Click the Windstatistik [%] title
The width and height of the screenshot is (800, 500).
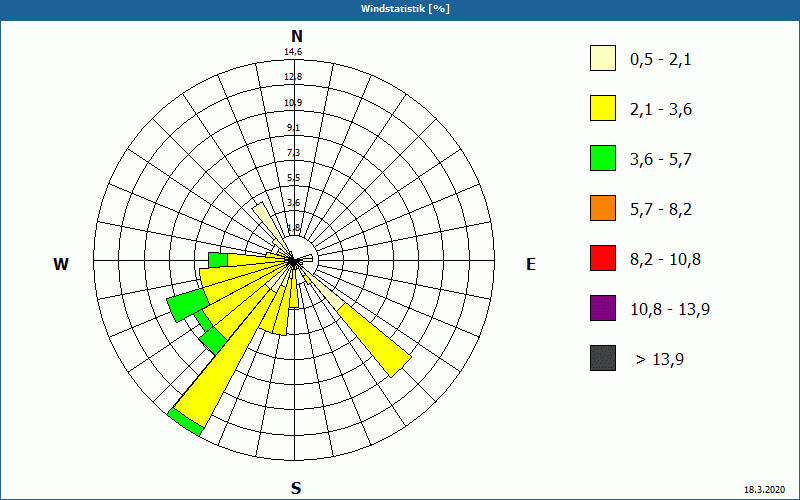coord(405,9)
